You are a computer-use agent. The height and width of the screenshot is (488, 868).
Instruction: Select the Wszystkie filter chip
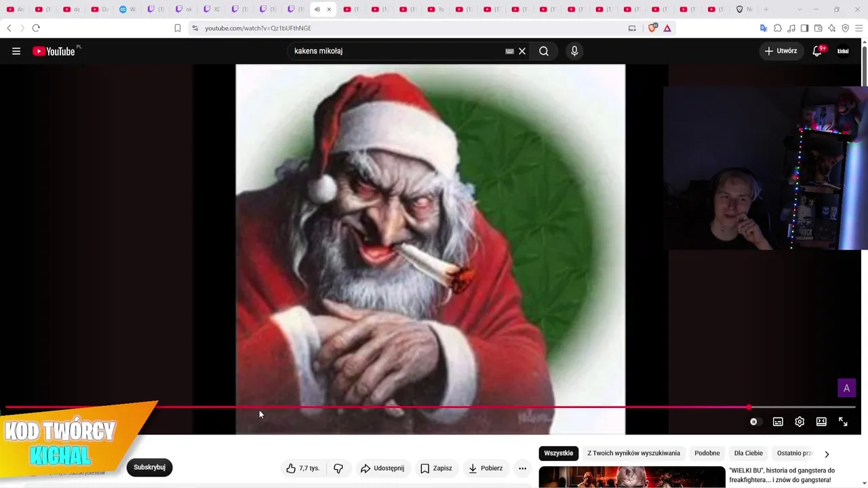(558, 453)
